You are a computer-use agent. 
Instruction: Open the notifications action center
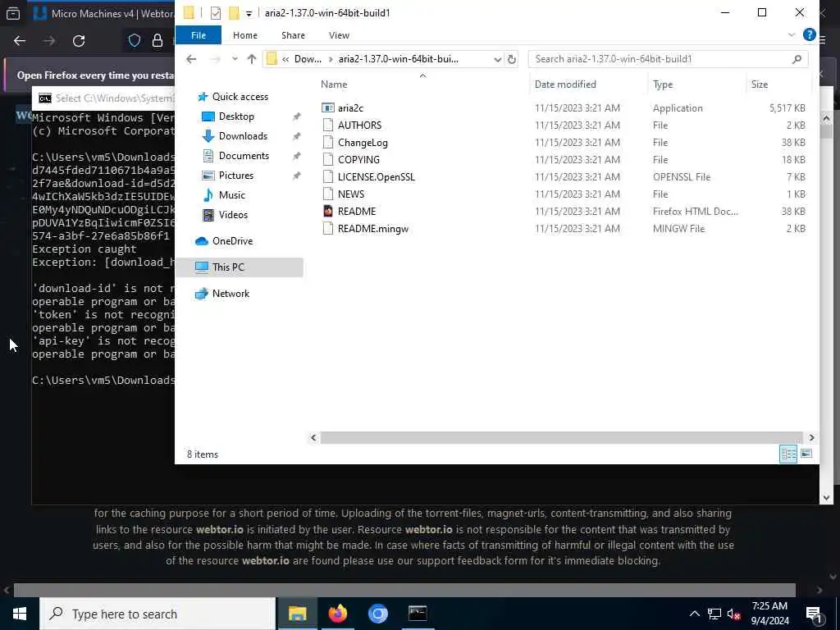814,614
